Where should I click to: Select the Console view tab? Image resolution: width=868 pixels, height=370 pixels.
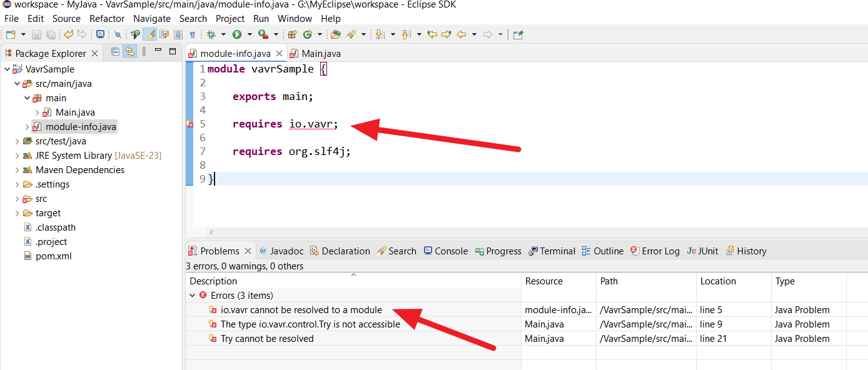click(445, 251)
